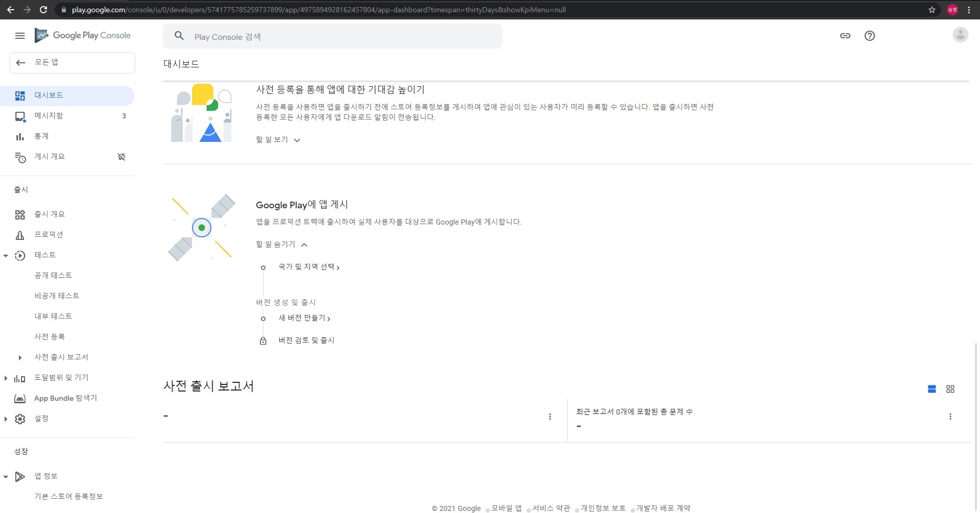Open 출시 개요 in sidebar
The width and height of the screenshot is (980, 513).
pos(67,215)
